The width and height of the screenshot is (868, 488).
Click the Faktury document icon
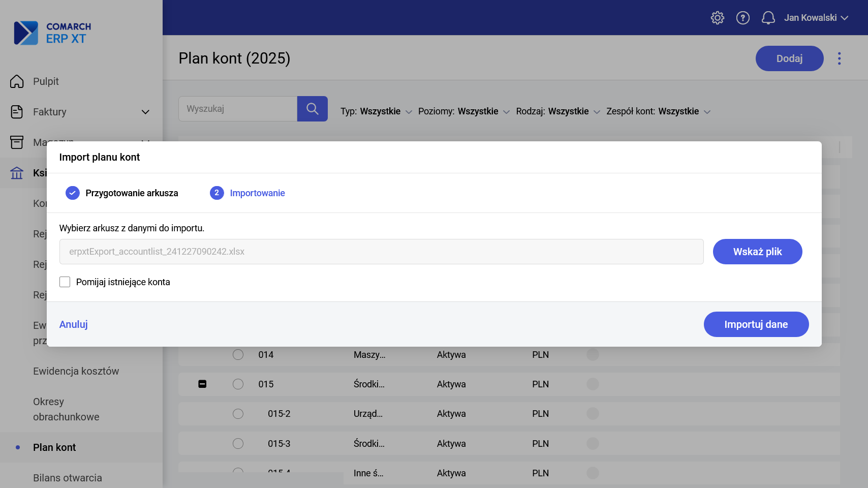pyautogui.click(x=17, y=112)
